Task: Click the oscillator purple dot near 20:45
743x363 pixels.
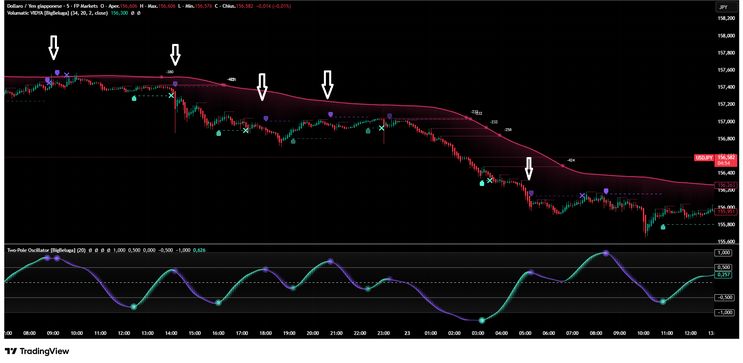Action: pos(330,261)
